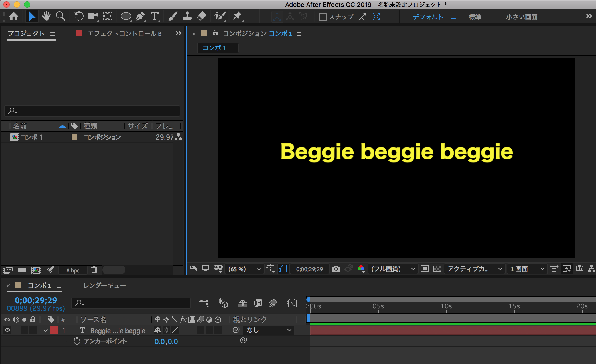Image resolution: width=596 pixels, height=364 pixels.
Task: Select the Clone Stamp tool
Action: [187, 16]
